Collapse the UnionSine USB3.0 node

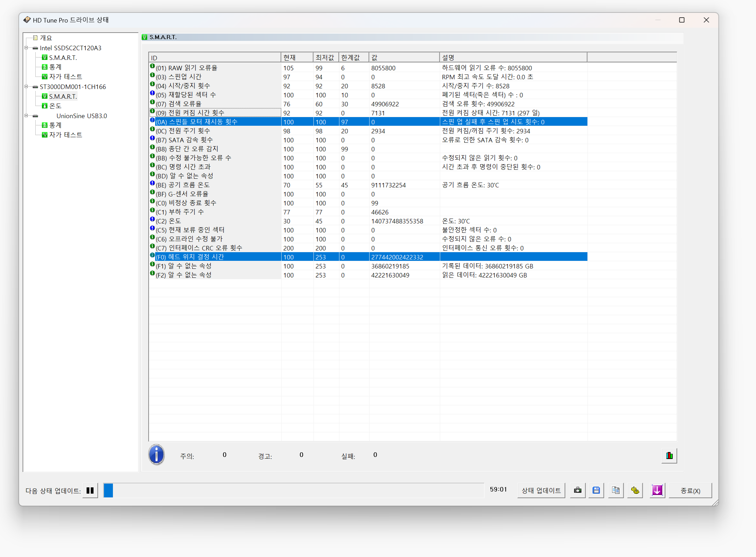click(x=26, y=116)
